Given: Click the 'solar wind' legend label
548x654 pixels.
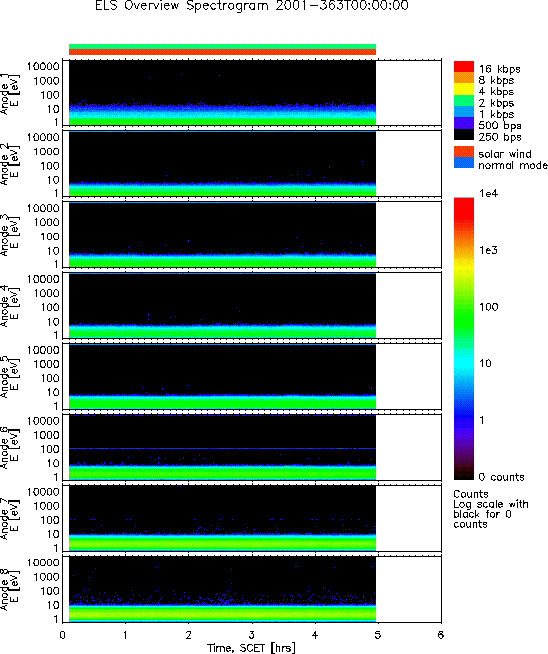Looking at the screenshot, I should click(x=505, y=153).
